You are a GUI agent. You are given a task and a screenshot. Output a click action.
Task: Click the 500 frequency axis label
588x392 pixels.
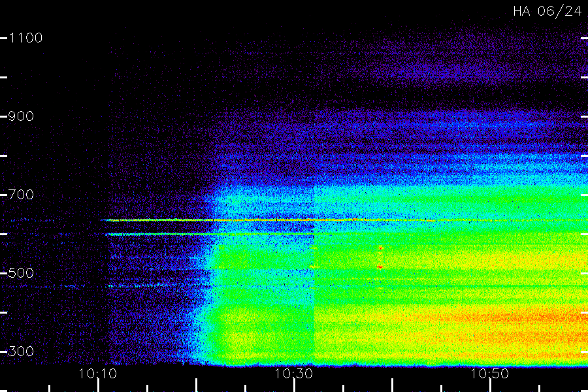[x=21, y=272]
